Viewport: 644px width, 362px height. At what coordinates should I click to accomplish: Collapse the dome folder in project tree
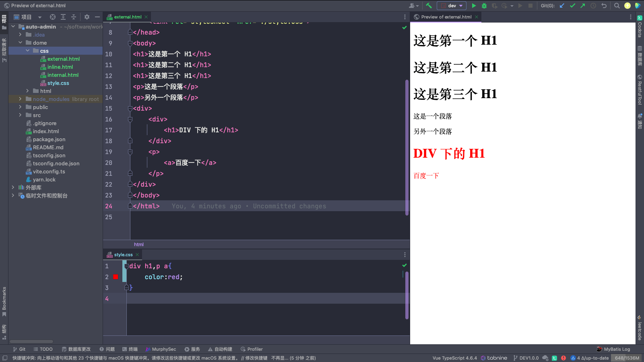click(x=20, y=43)
